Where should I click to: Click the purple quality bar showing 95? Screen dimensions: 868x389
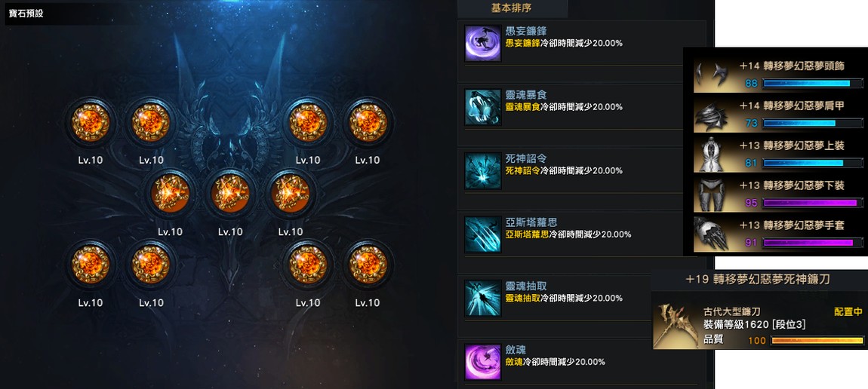[813, 203]
